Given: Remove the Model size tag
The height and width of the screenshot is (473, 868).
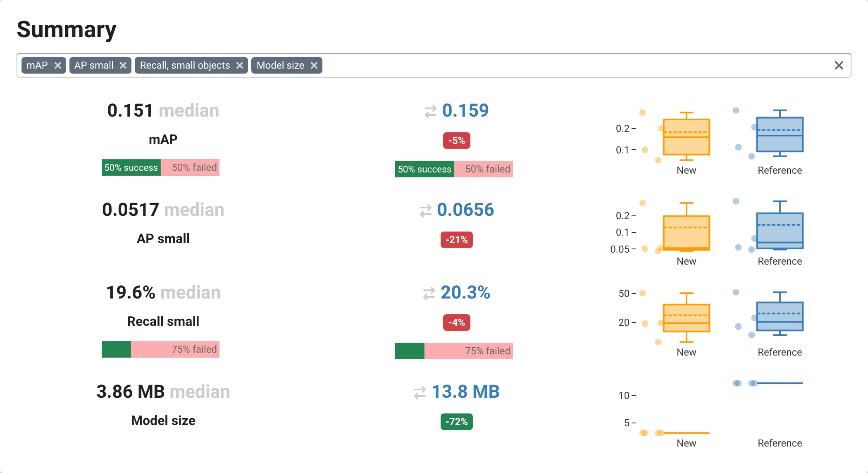Looking at the screenshot, I should [314, 65].
